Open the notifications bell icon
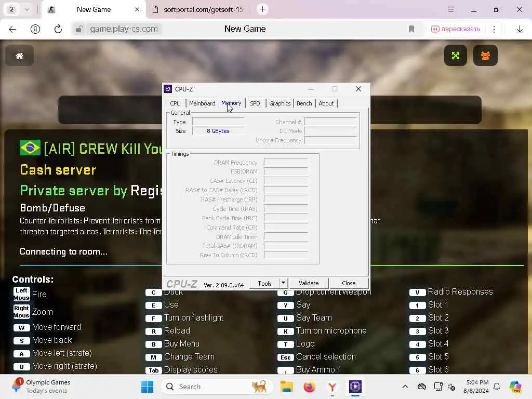 point(497,387)
